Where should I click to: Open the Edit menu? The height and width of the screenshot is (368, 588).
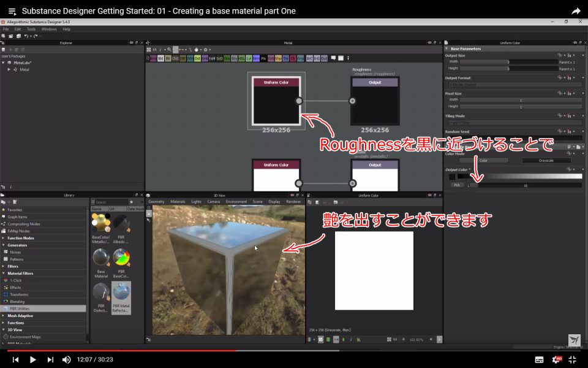[18, 29]
